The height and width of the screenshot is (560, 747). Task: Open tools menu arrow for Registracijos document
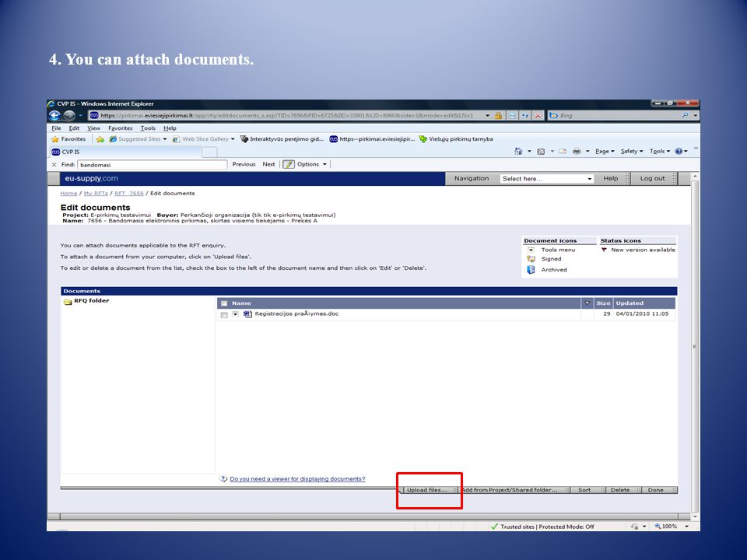point(235,314)
